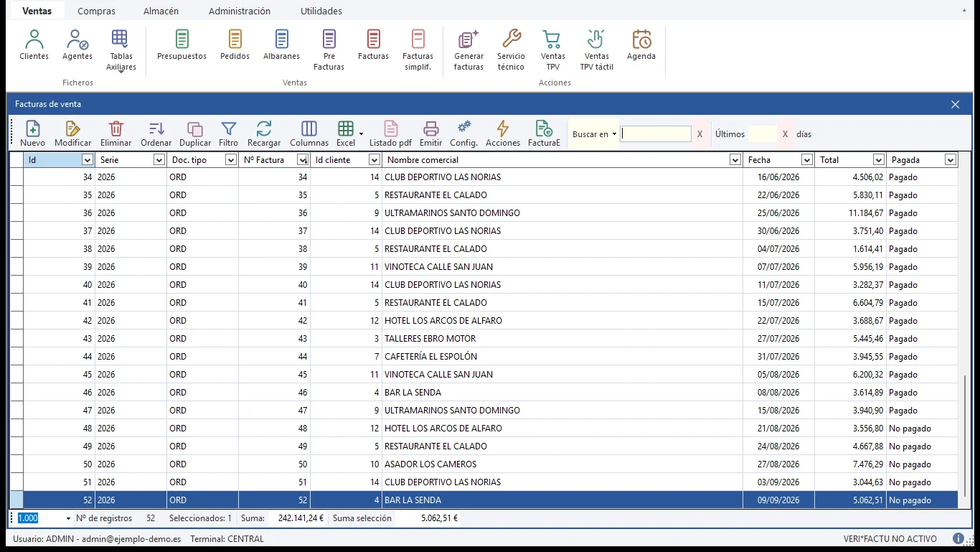This screenshot has width=980, height=552.
Task: Open Servicio técnico
Action: click(511, 50)
